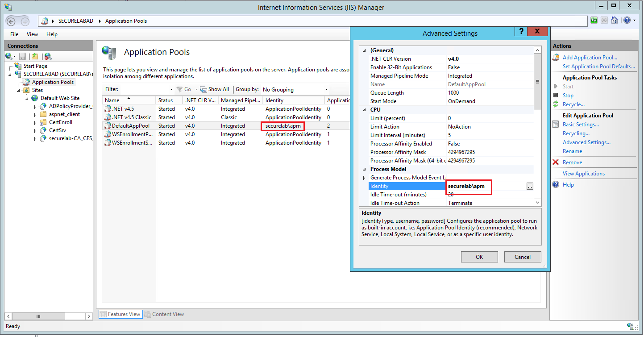Click the Up folder icon in Connections toolbar
Viewport: 644px width, 337px height.
[35, 56]
